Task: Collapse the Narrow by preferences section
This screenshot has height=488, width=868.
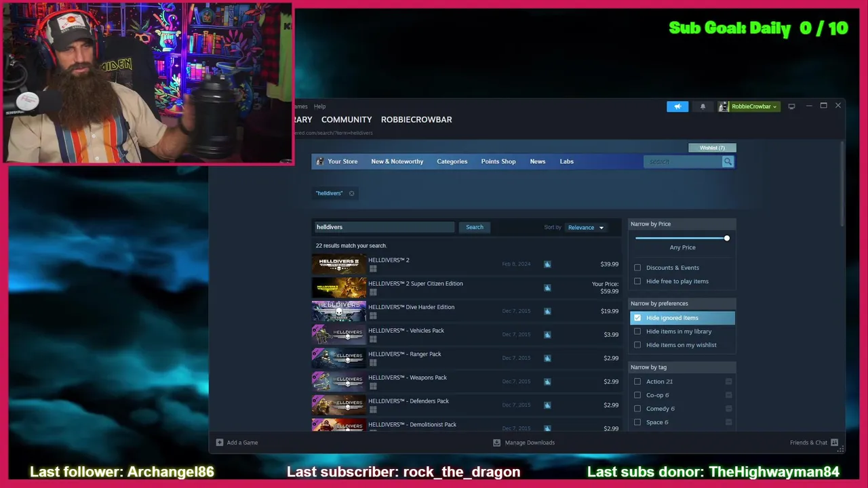Action: [x=682, y=304]
